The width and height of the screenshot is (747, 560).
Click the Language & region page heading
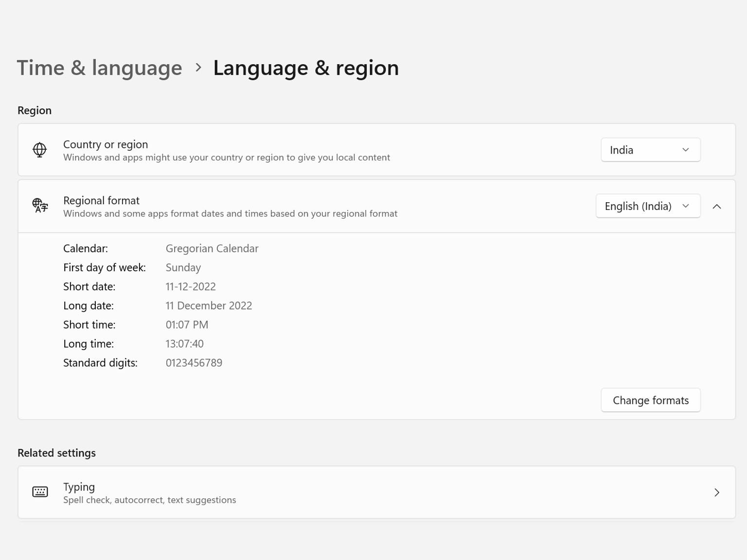305,68
